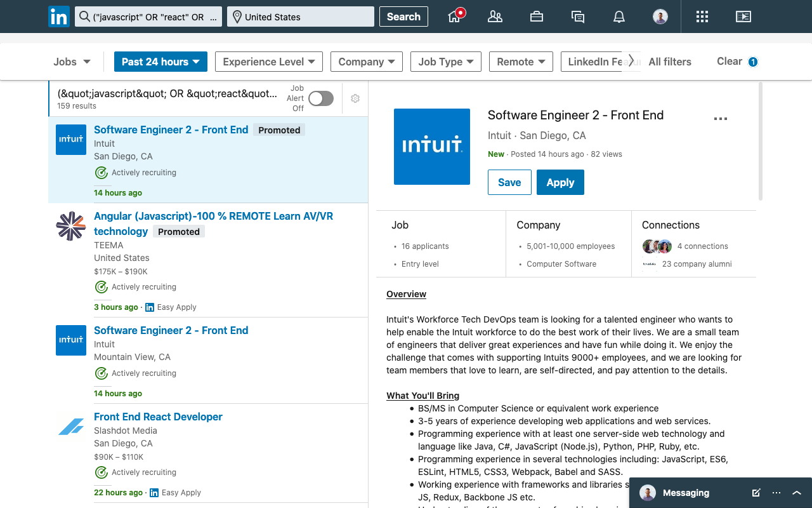
Task: Expand Messaging panel with chevron
Action: (797, 493)
